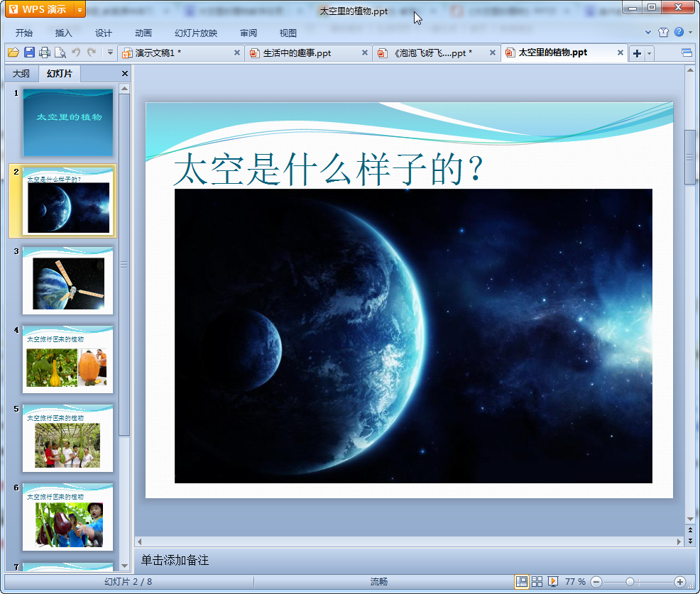Redo the last action
This screenshot has width=700, height=594.
(x=92, y=53)
